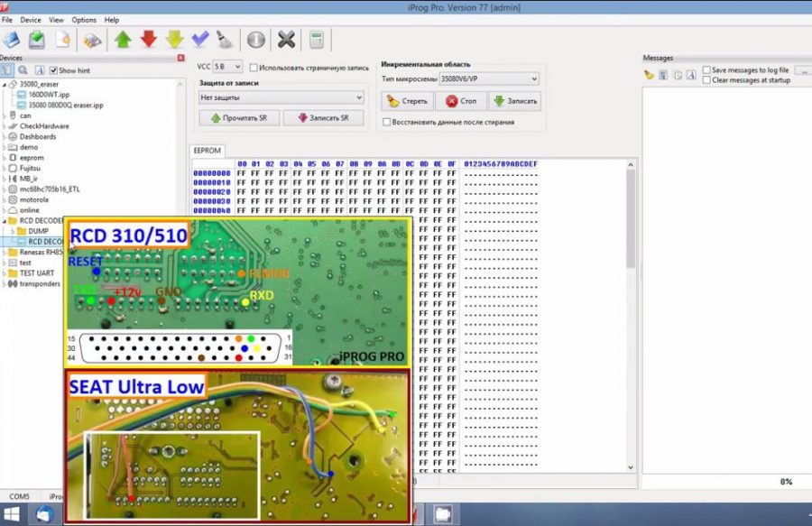This screenshot has width=812, height=526.
Task: Open the File menu
Action: [7, 20]
